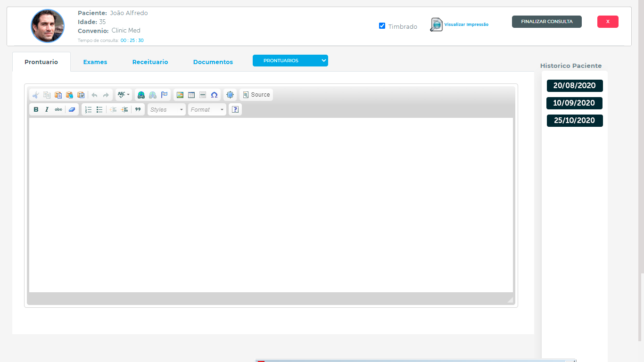This screenshot has height=362, width=644.
Task: Open patient history dated 10/09/2020
Action: (574, 103)
